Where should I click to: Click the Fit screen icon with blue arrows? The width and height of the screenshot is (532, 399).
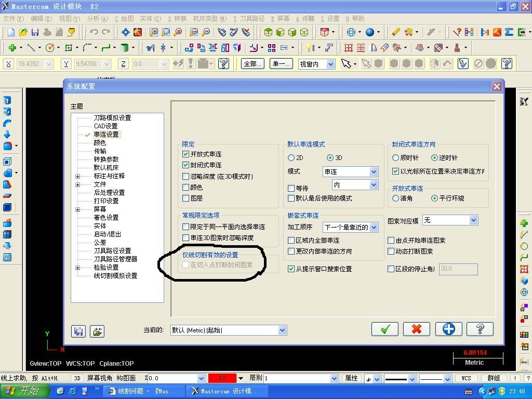click(126, 32)
